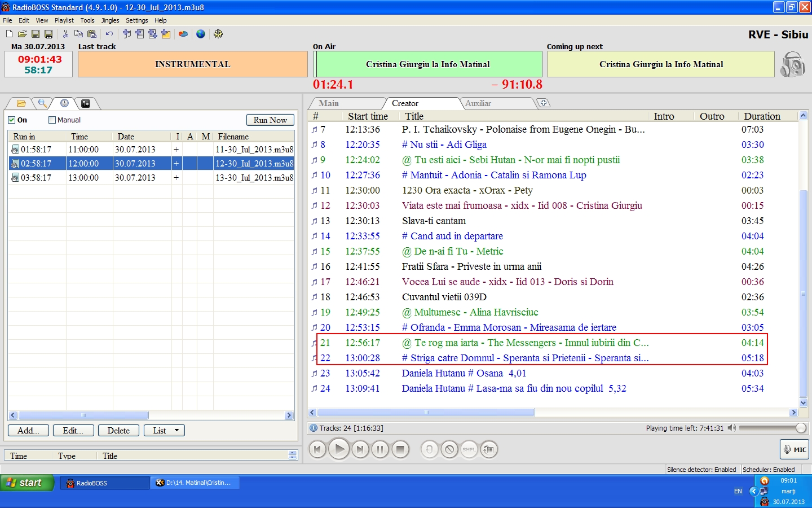Select track 16 Fratii Sfara - Priveste in urma anii

[553, 266]
